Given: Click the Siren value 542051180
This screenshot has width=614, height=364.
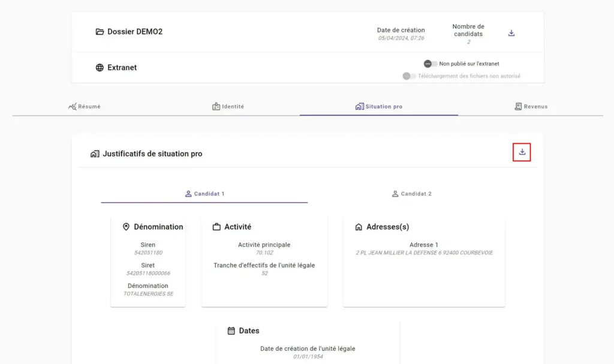Looking at the screenshot, I should [x=148, y=252].
